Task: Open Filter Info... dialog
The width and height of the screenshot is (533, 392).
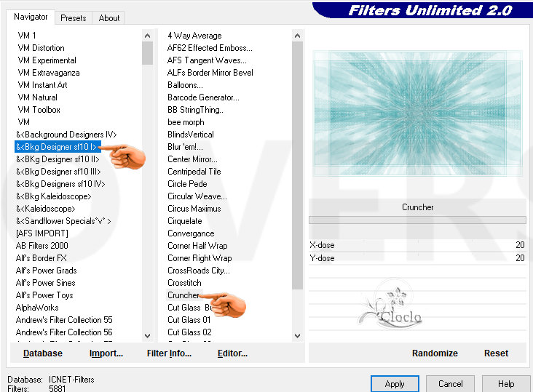Action: pyautogui.click(x=169, y=353)
